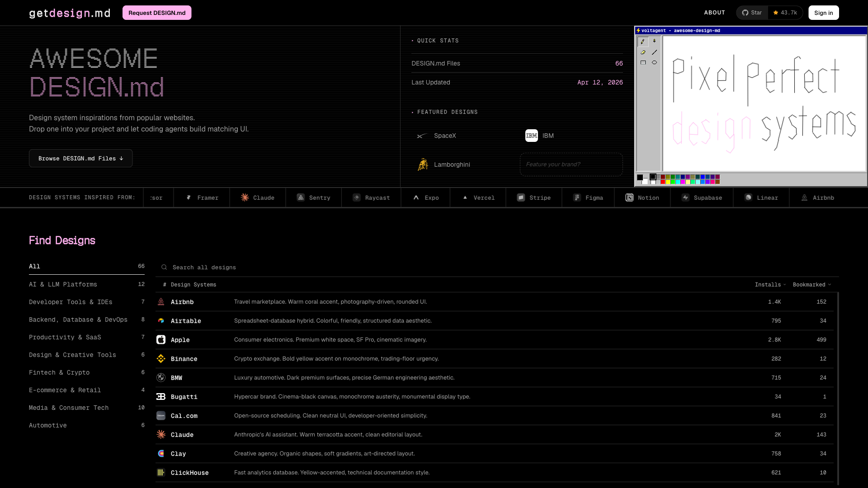The height and width of the screenshot is (488, 868).
Task: Select the rectangle shape tool
Action: tap(643, 63)
